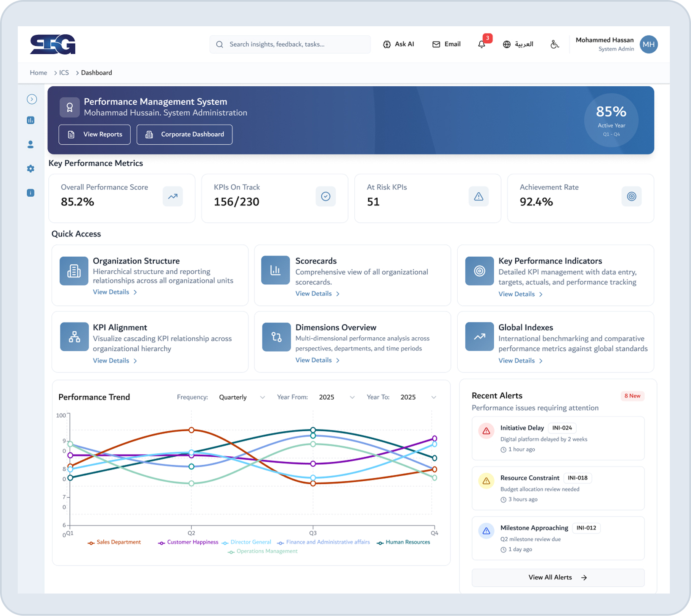
Task: Click the search insights input field
Action: pos(290,44)
